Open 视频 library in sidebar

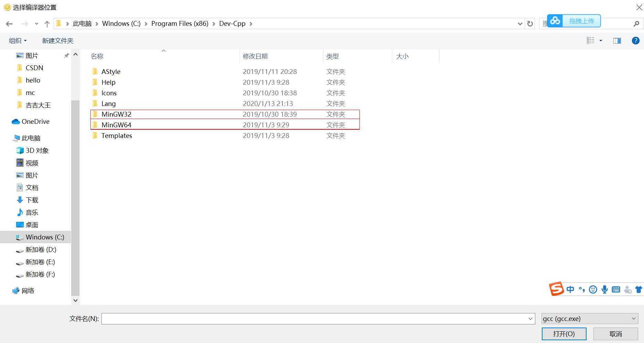[32, 163]
